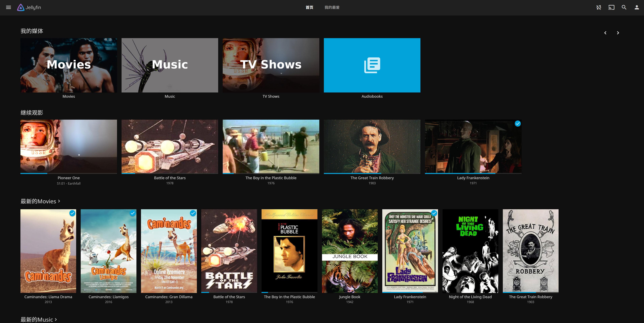Select the 首页 tab
The image size is (644, 323).
(309, 7)
